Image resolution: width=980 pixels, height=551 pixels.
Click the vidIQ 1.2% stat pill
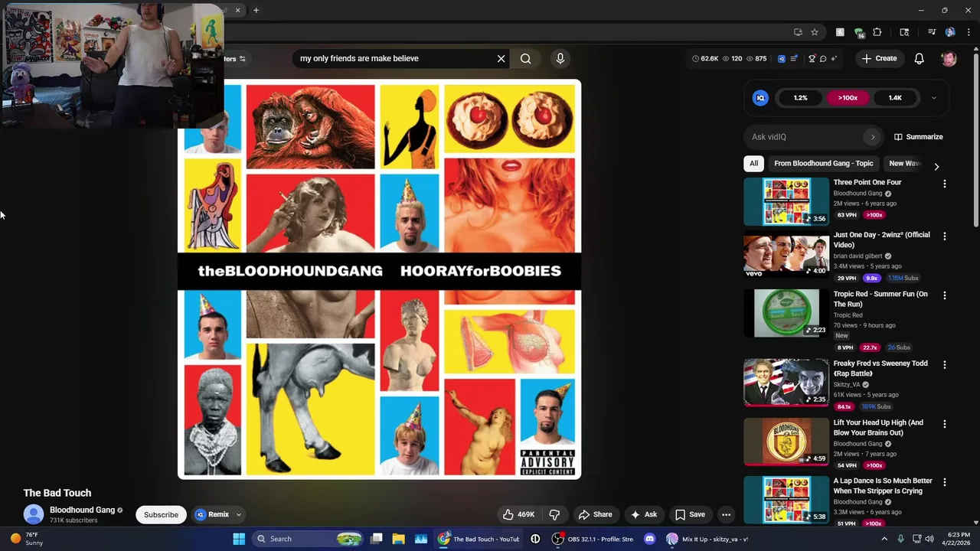click(800, 98)
